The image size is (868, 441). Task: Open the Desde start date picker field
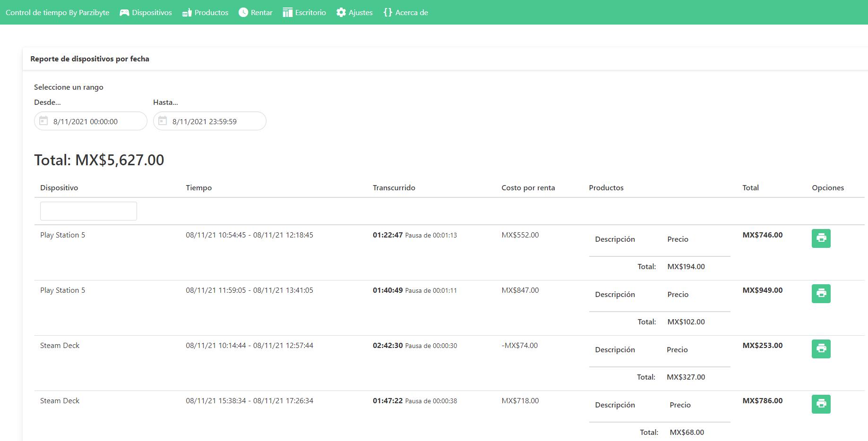95,121
